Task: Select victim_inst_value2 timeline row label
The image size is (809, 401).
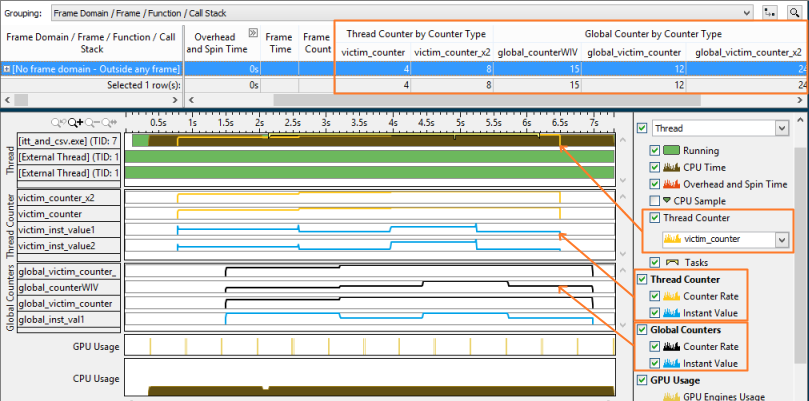Action: 69,246
